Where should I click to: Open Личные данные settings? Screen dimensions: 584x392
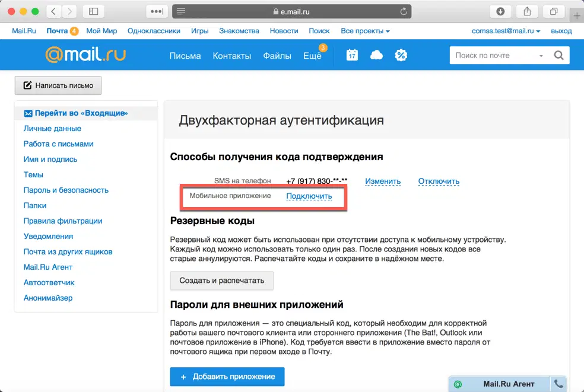(52, 129)
